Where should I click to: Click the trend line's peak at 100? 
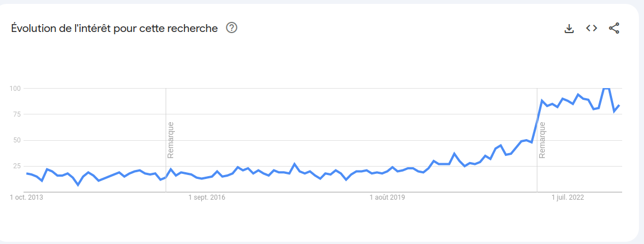tap(606, 88)
